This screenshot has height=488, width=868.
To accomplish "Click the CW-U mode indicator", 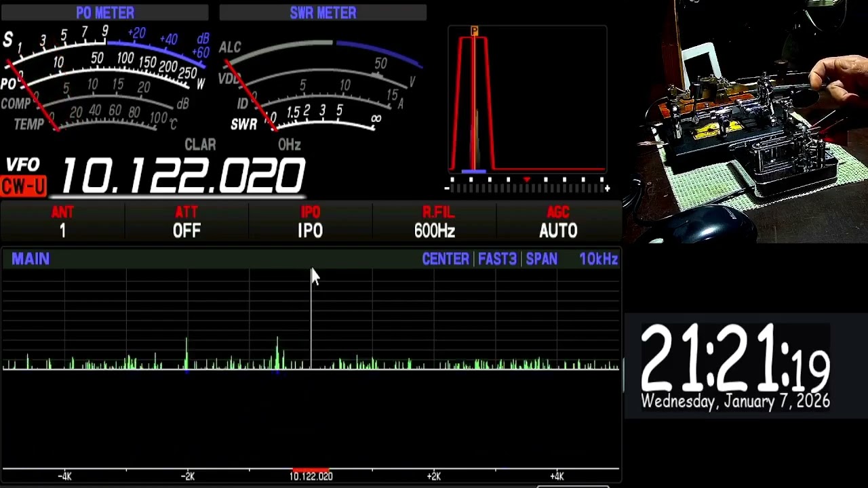I will 24,186.
